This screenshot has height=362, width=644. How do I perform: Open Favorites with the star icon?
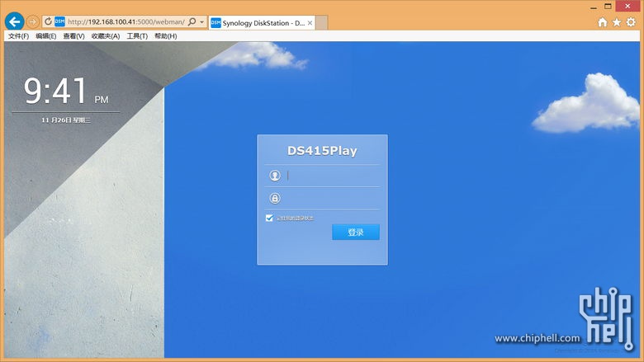point(617,22)
